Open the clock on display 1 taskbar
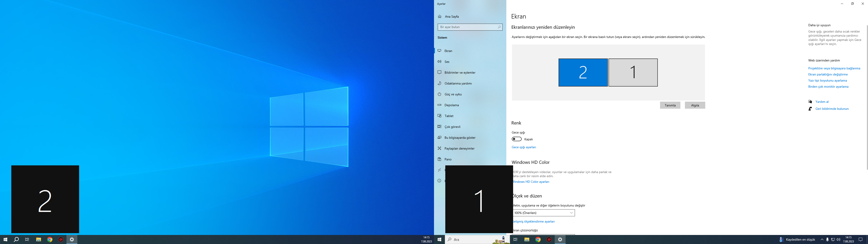The width and height of the screenshot is (868, 244). click(849, 240)
